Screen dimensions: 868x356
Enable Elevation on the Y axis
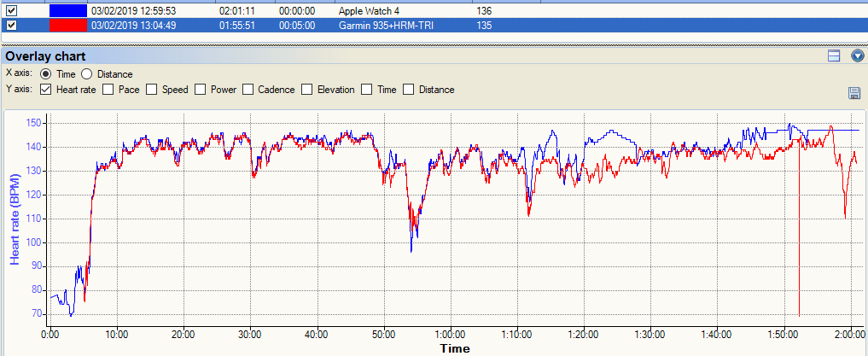(308, 89)
